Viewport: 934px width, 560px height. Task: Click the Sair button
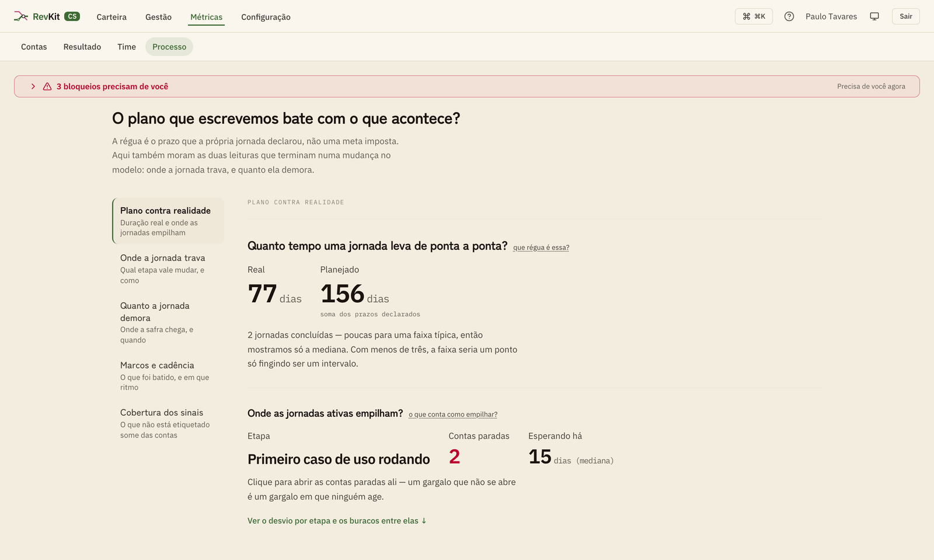tap(905, 16)
